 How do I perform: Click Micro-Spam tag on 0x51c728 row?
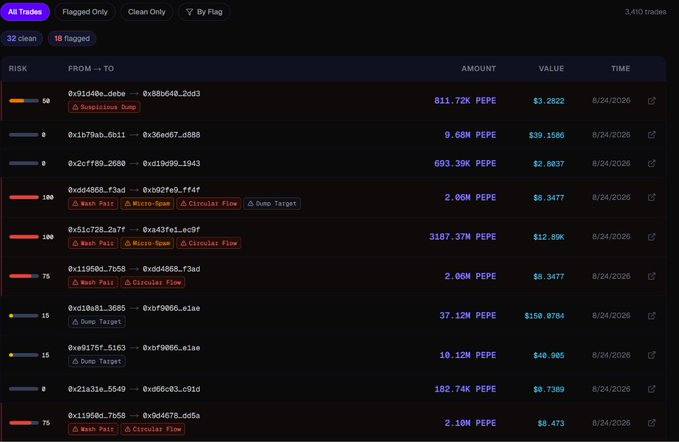click(x=147, y=243)
